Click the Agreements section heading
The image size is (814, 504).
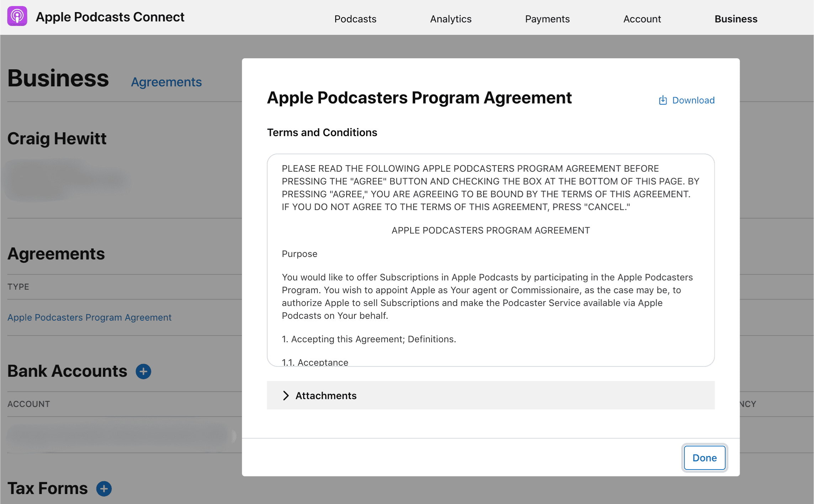56,254
